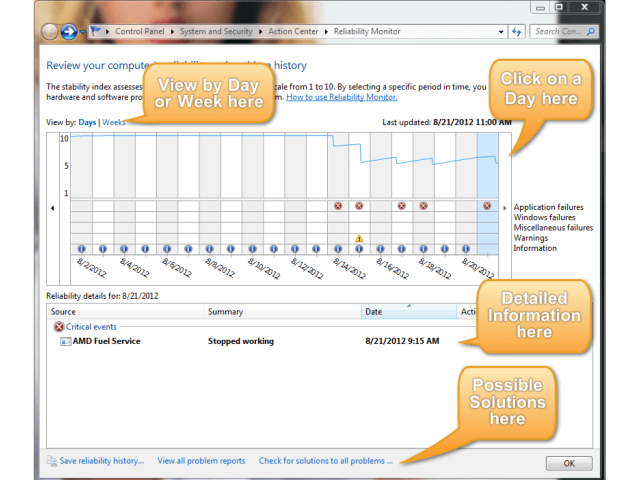The height and width of the screenshot is (480, 640).
Task: Click the OK button
Action: (x=569, y=463)
